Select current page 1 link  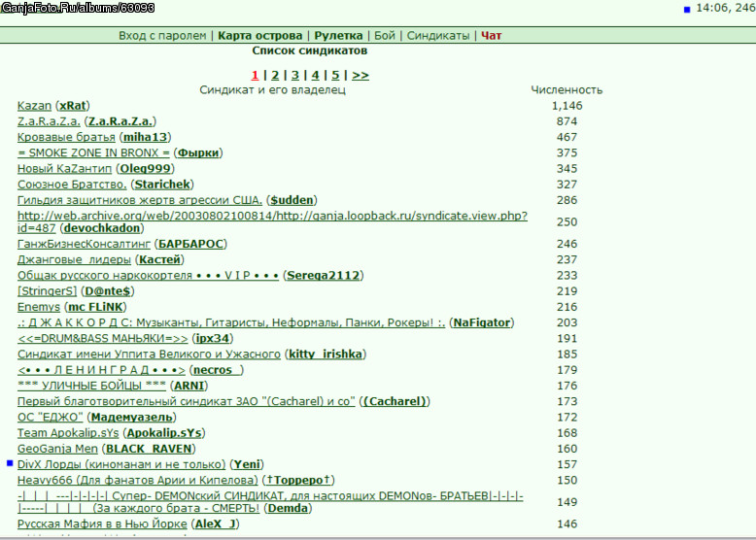pos(255,75)
